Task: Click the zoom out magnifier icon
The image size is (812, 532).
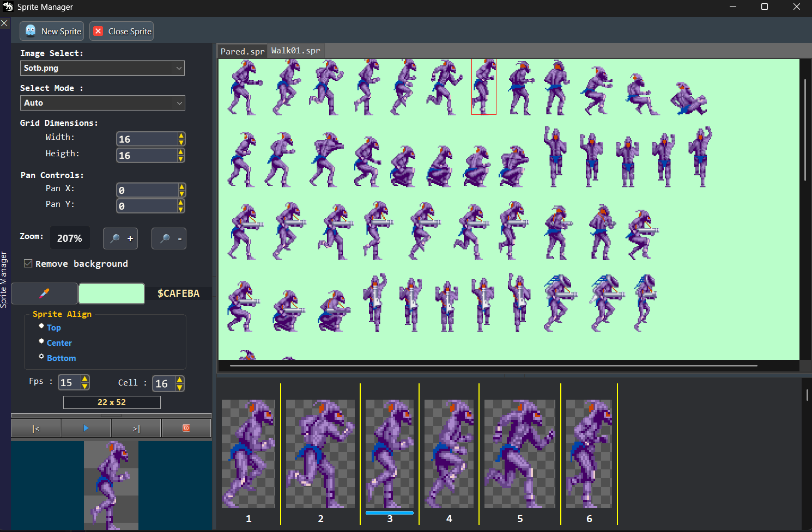Action: (x=168, y=238)
